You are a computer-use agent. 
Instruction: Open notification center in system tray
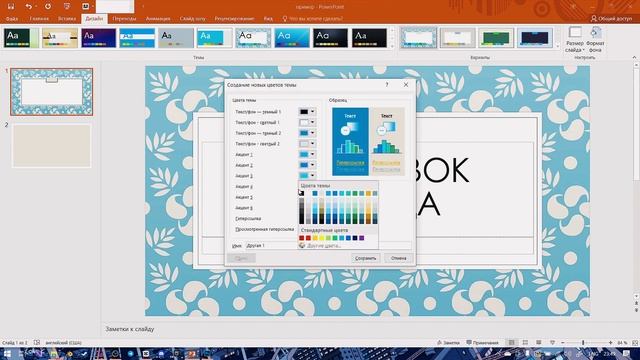(x=626, y=353)
